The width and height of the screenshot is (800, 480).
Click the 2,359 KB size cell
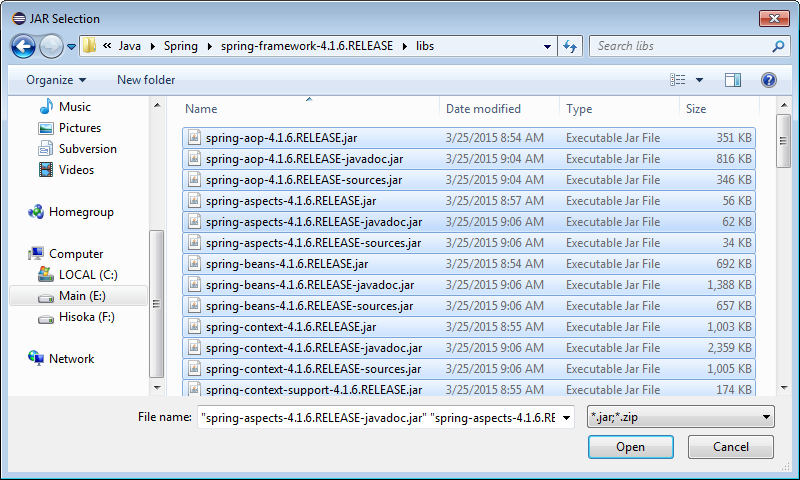click(729, 347)
